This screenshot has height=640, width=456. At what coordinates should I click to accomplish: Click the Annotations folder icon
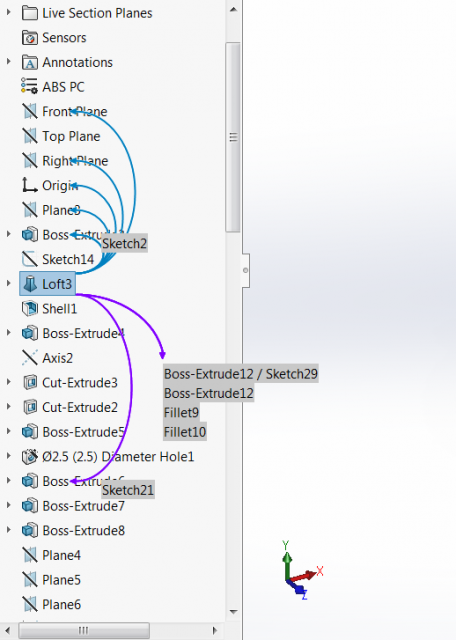(30, 62)
